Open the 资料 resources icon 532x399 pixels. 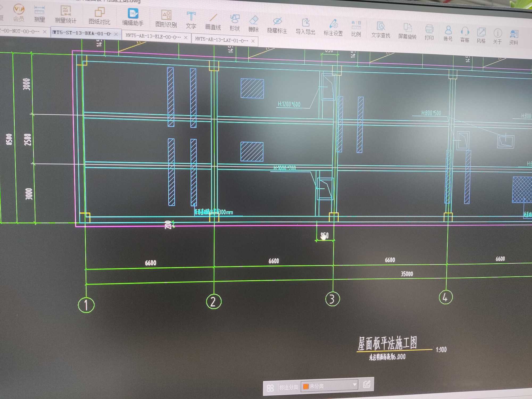[514, 37]
